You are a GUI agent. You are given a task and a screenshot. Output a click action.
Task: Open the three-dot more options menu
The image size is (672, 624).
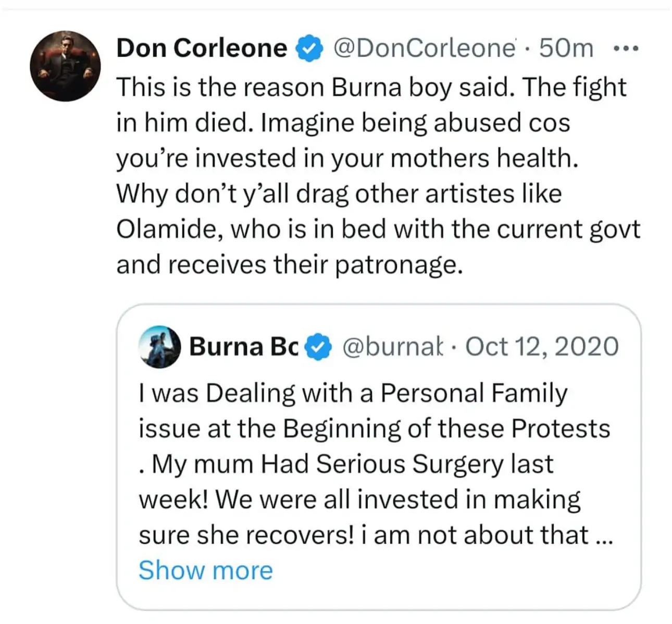(626, 48)
